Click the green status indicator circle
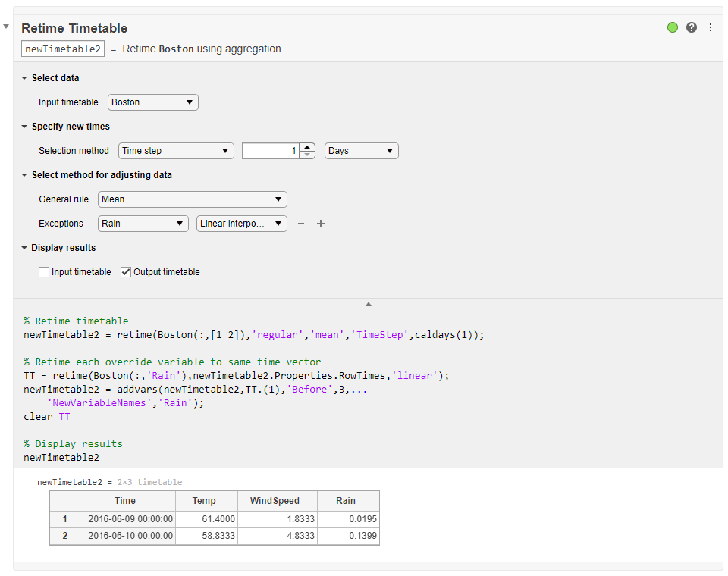Viewport: 728px width, 576px height. (673, 27)
